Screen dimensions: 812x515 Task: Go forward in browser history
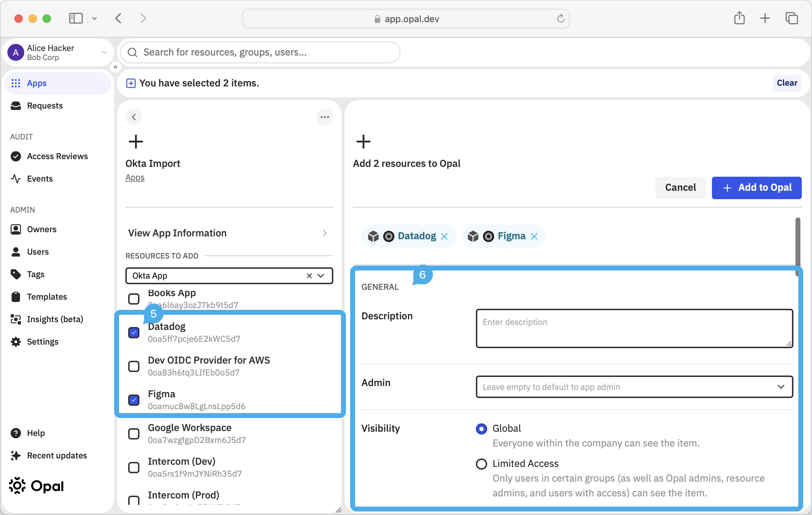[x=143, y=18]
